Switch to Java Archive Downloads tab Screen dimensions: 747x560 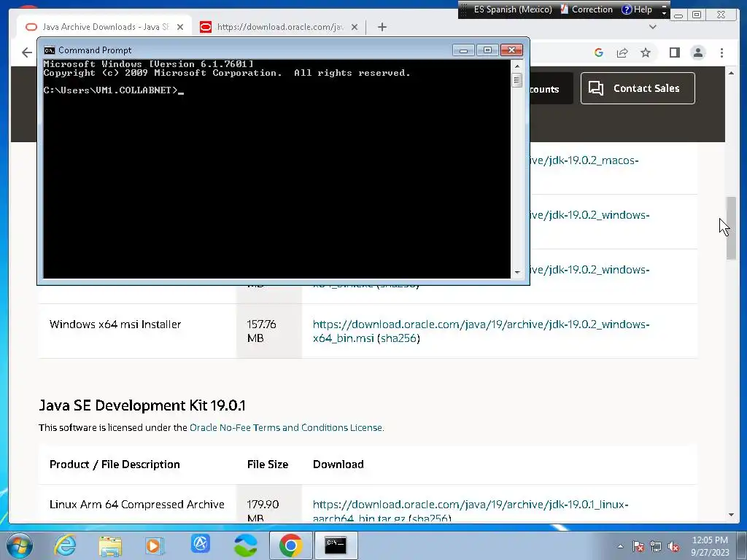tap(104, 27)
